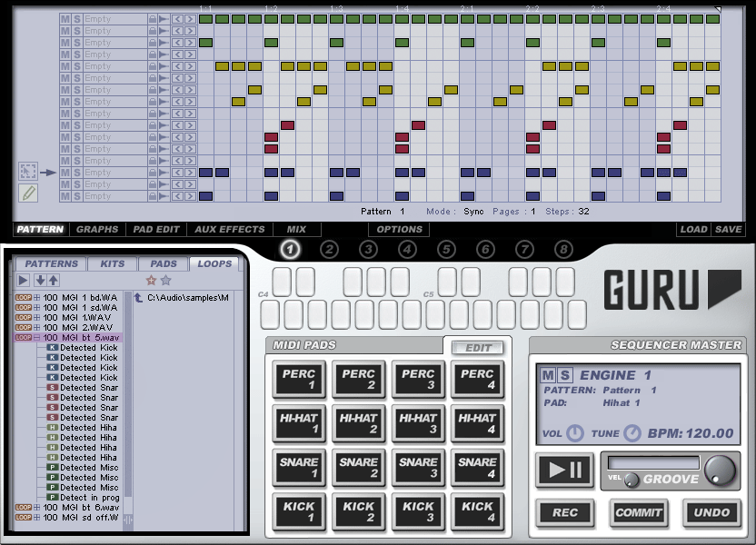Expand the 100 MGI sd off.W loop
Screen dimensions: 756x545
pos(36,518)
